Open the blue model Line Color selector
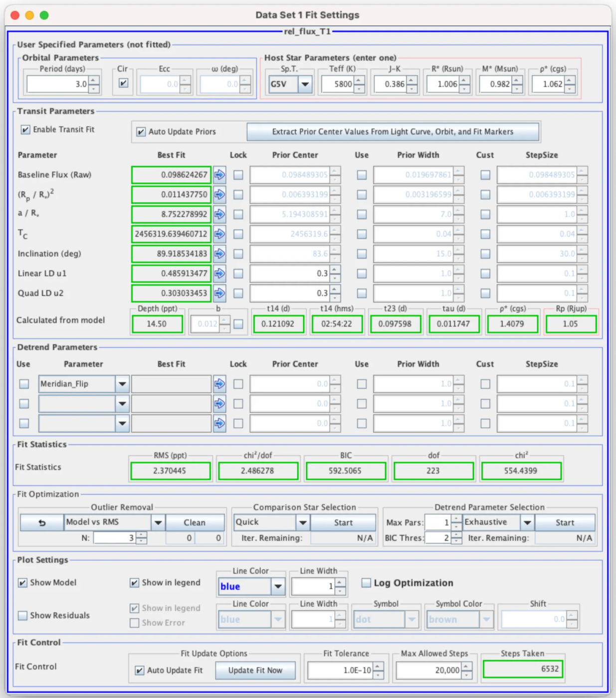 (x=278, y=587)
